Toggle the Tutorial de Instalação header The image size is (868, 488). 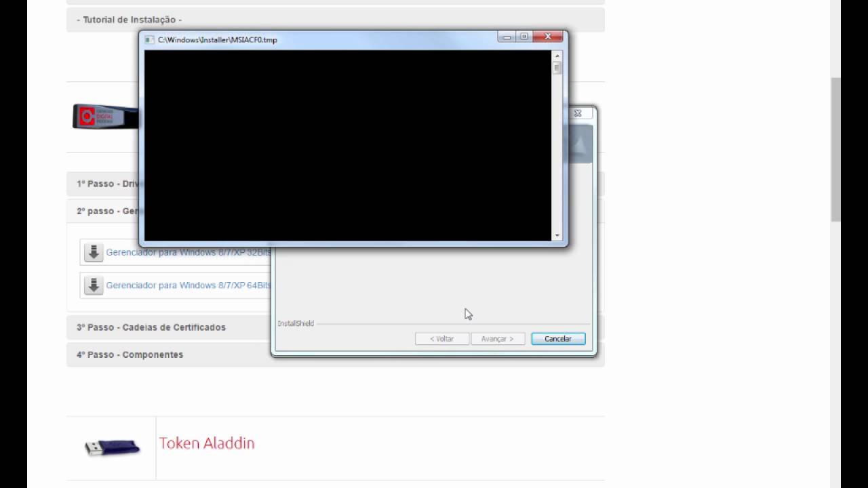(x=335, y=20)
